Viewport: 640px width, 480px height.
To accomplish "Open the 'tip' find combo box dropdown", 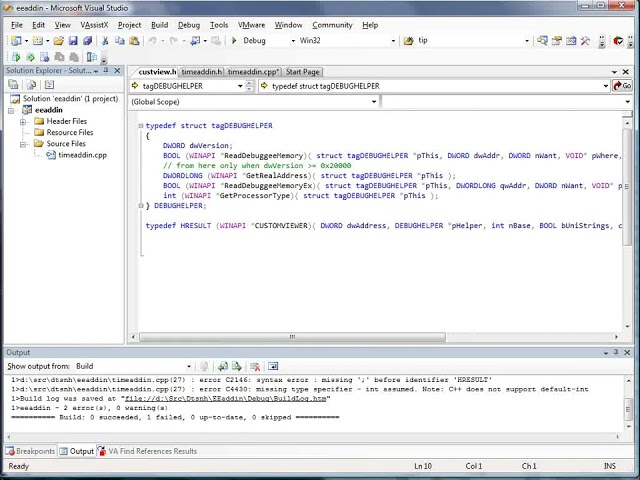I will (527, 41).
